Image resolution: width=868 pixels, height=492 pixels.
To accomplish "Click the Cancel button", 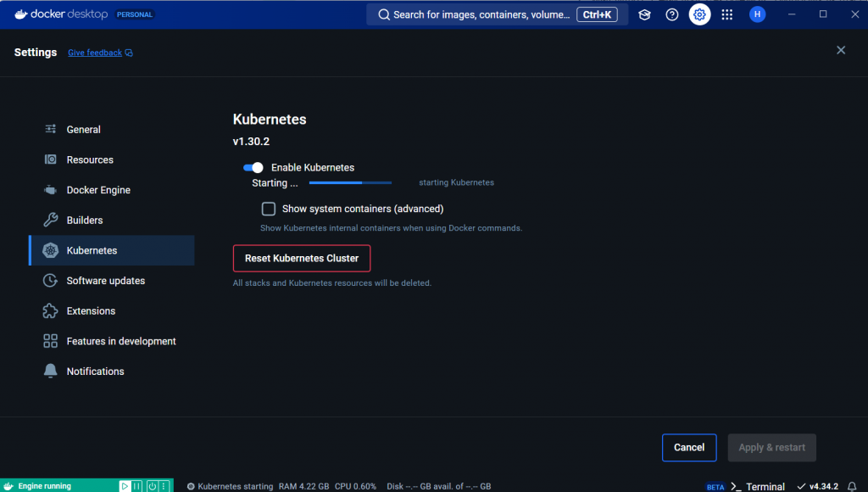I will [689, 447].
